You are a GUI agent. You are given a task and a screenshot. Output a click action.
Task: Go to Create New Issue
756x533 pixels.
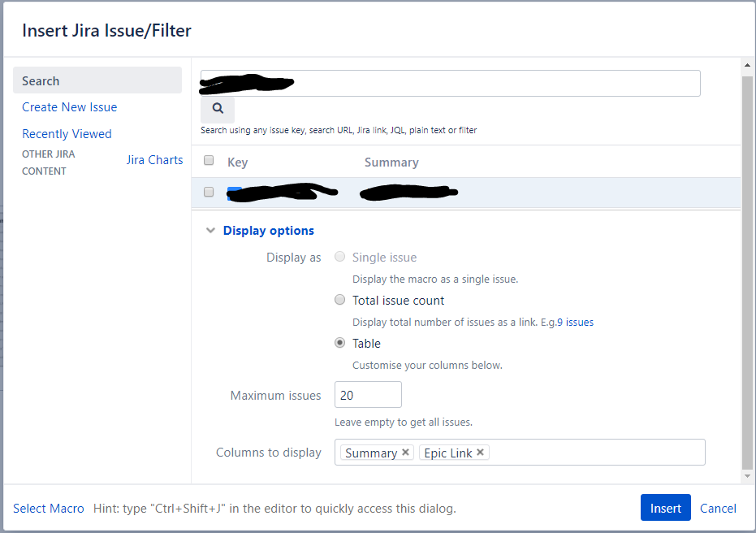(x=70, y=107)
